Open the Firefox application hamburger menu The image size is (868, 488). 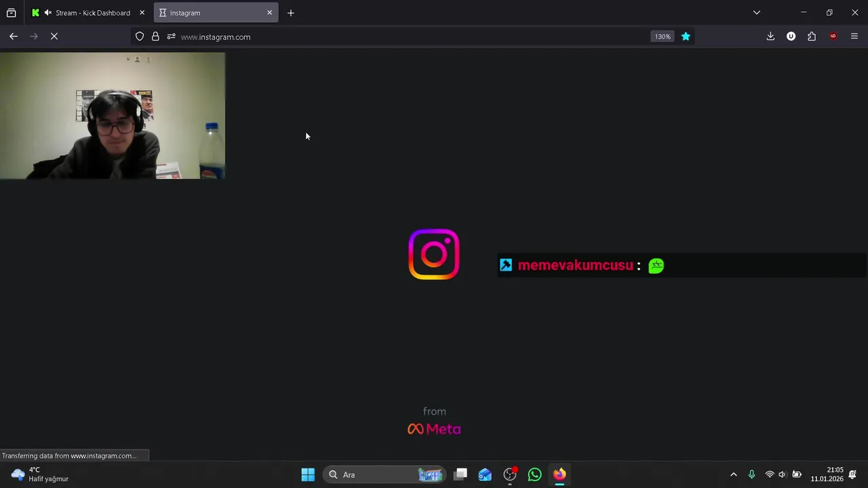pos(854,37)
